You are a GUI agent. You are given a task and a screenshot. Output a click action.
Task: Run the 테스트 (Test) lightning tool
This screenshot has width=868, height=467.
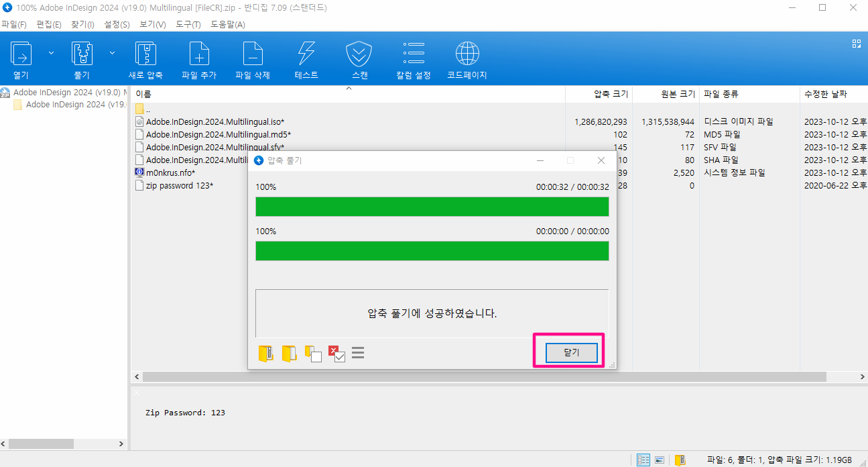click(x=306, y=53)
